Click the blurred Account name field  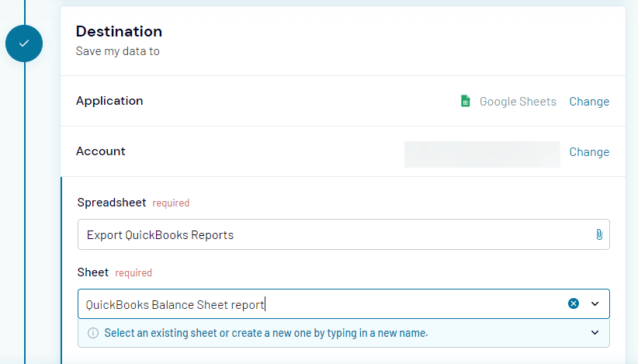(482, 154)
